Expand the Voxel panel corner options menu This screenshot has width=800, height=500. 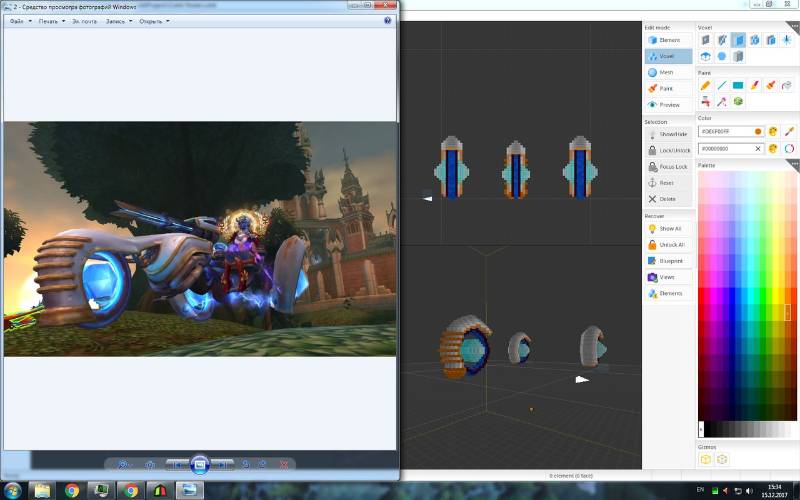click(794, 26)
